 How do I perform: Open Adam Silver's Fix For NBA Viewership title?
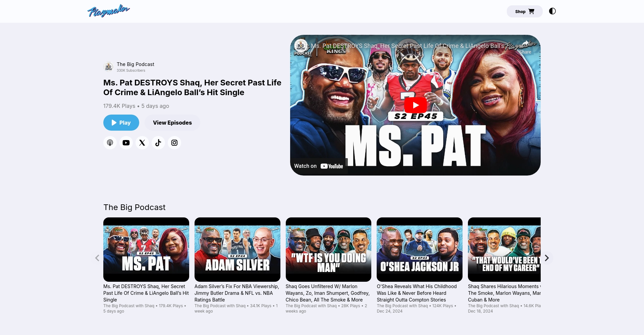tap(237, 293)
